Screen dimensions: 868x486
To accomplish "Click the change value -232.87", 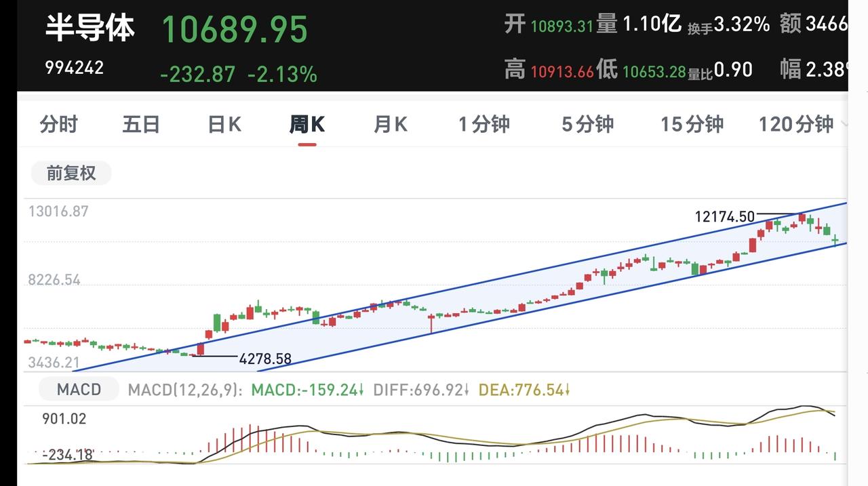I will (198, 74).
